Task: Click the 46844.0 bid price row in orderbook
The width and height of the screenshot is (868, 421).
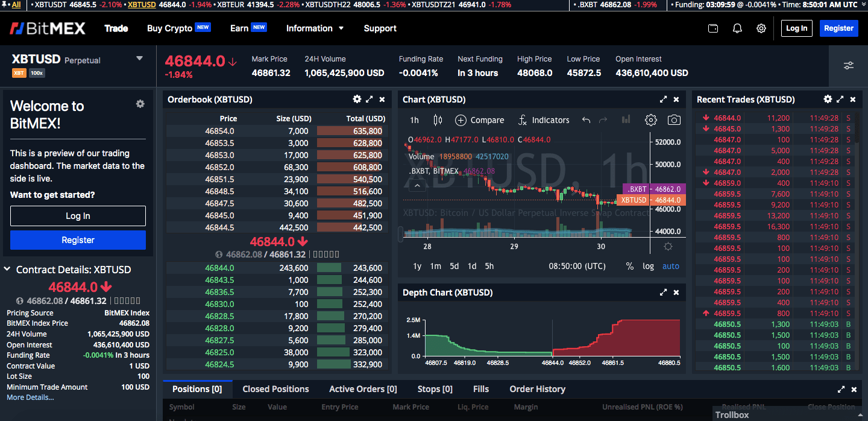Action: [219, 268]
